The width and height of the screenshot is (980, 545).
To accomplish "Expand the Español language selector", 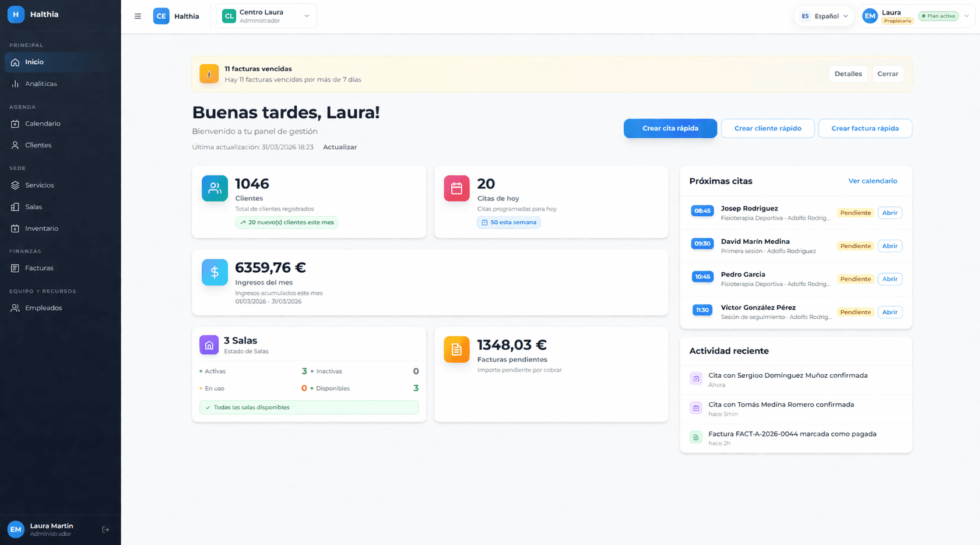I will tap(824, 16).
